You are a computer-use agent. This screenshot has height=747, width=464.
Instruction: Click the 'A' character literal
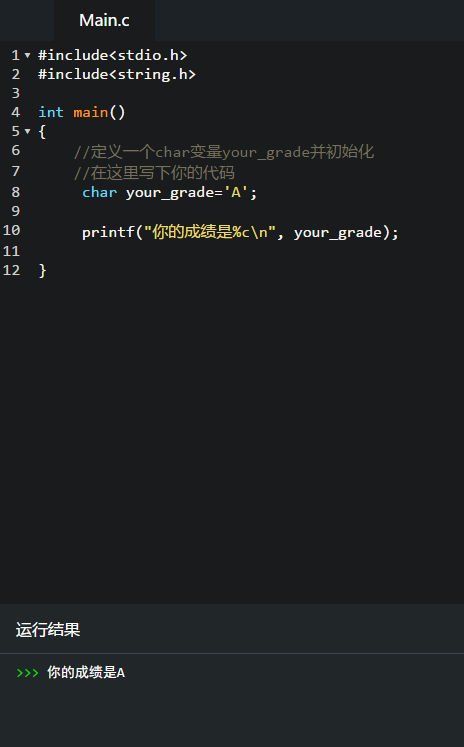pyautogui.click(x=236, y=192)
